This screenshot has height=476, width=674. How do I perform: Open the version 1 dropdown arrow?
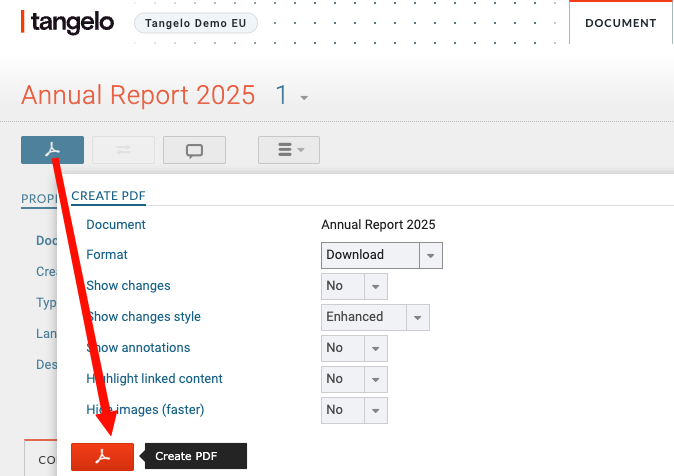coord(304,98)
